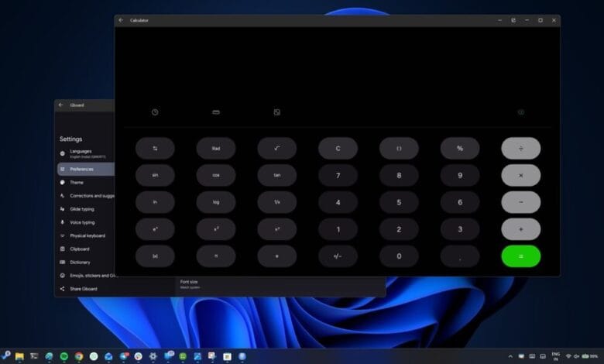The width and height of the screenshot is (604, 364).
Task: Click the back arrow in Calculator title bar
Action: 121,20
